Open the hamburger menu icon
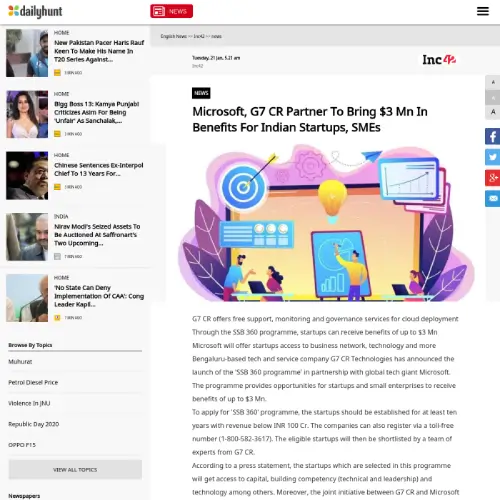The image size is (500, 500). point(483,11)
